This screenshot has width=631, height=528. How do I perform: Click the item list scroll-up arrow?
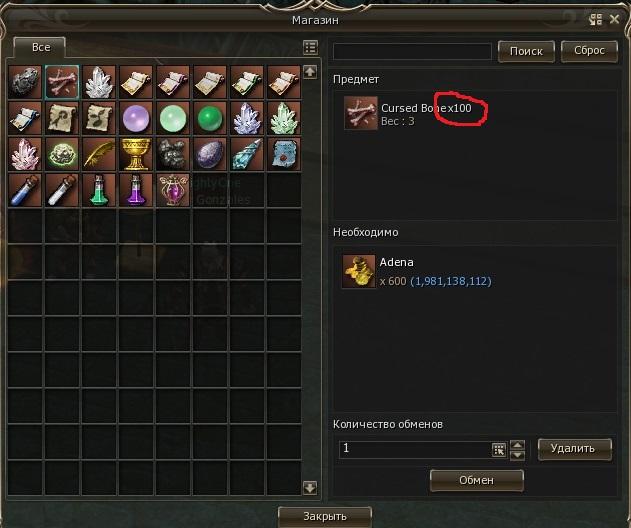310,72
